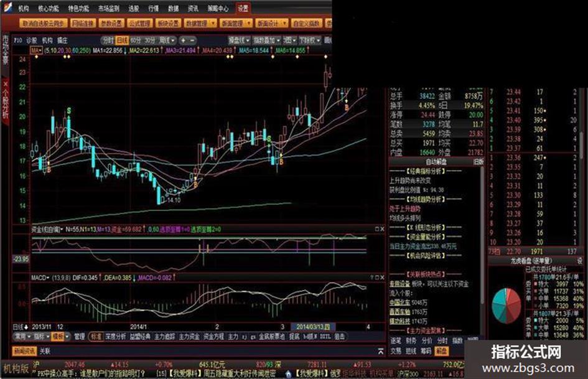Expand the 模板 dropdown at bottom
Viewport: 588px width, 379px height.
click(x=61, y=337)
